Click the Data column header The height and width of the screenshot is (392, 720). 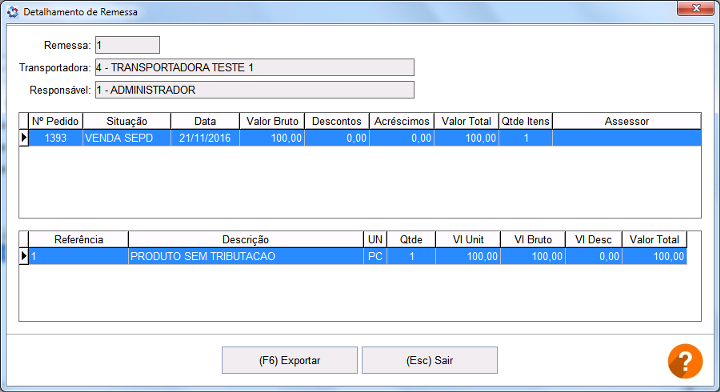[205, 121]
